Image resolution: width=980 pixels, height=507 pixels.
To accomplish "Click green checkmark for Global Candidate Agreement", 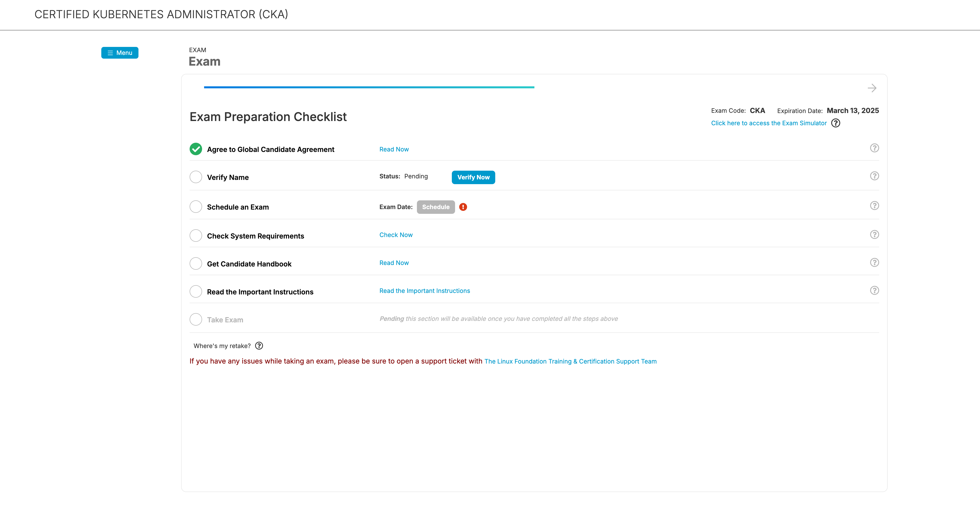I will 196,149.
